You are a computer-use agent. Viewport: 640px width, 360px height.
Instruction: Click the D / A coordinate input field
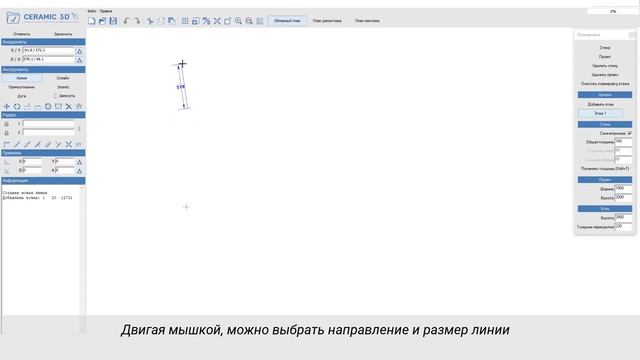click(x=49, y=60)
